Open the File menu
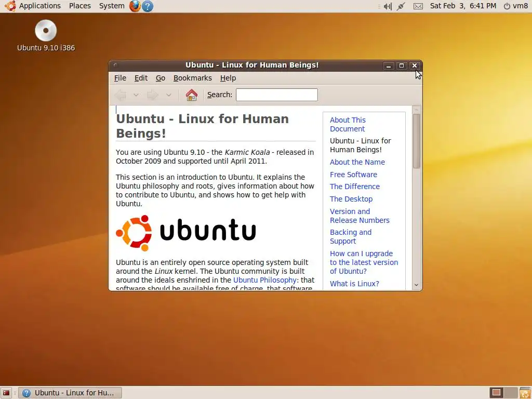 click(120, 78)
